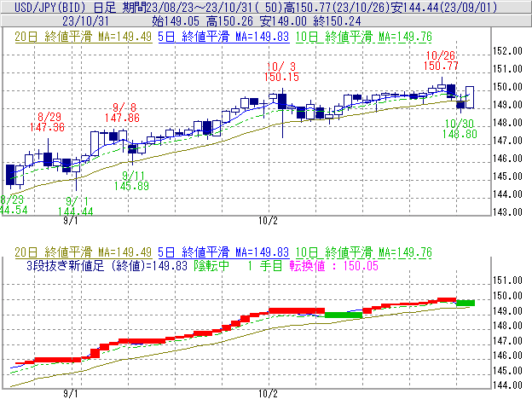
Task: Click the 10/26 150.77 high annotation
Action: tap(441, 61)
